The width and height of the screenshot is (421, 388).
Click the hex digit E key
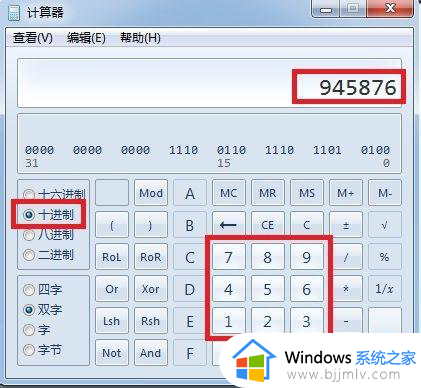pyautogui.click(x=190, y=321)
